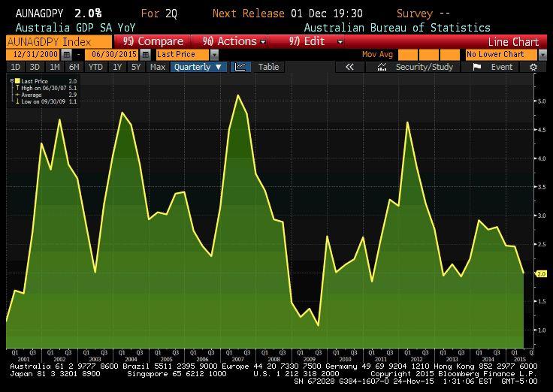Click the line chart view icon

coord(240,67)
